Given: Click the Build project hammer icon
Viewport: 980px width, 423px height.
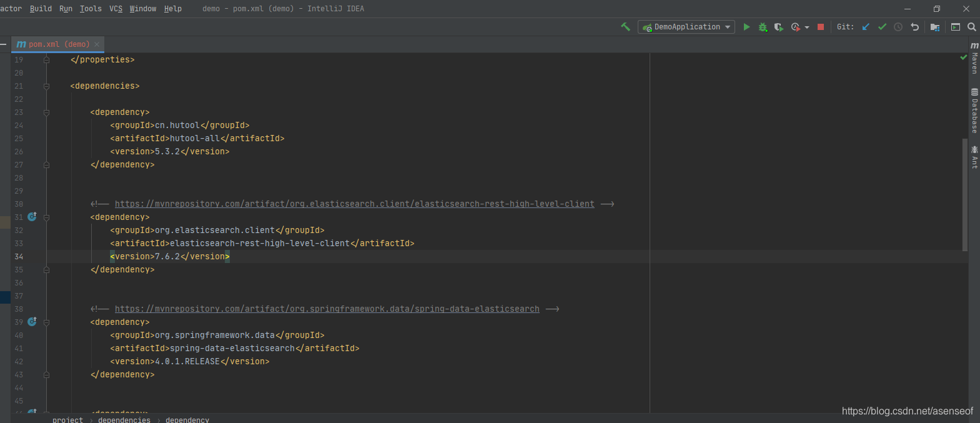Looking at the screenshot, I should coord(625,27).
